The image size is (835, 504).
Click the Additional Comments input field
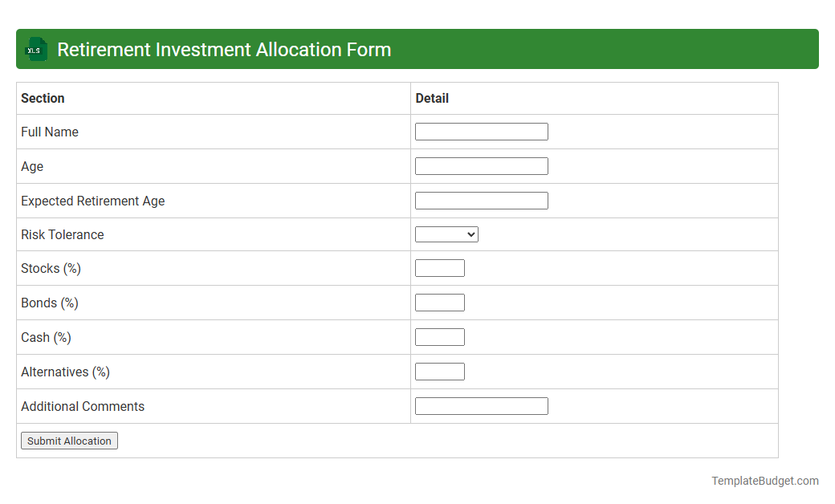coord(481,405)
